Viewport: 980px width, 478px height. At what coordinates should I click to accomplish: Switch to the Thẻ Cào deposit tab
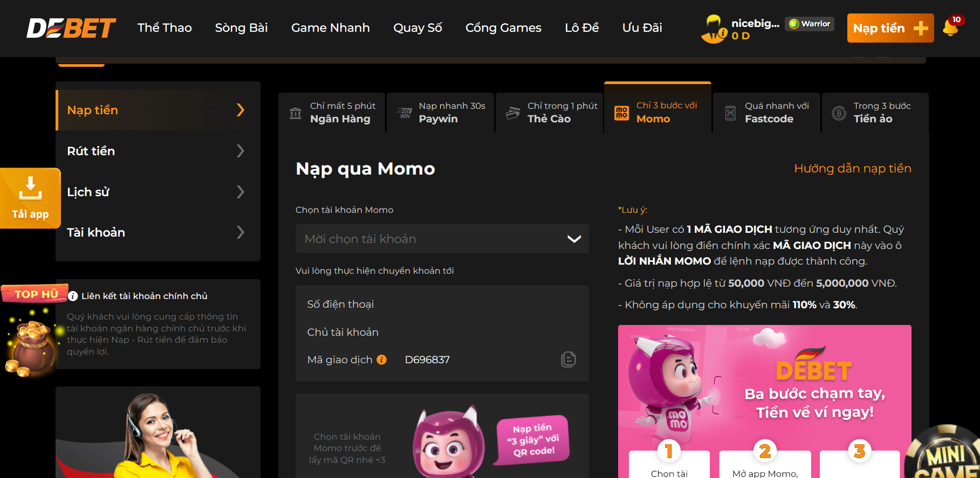[549, 113]
